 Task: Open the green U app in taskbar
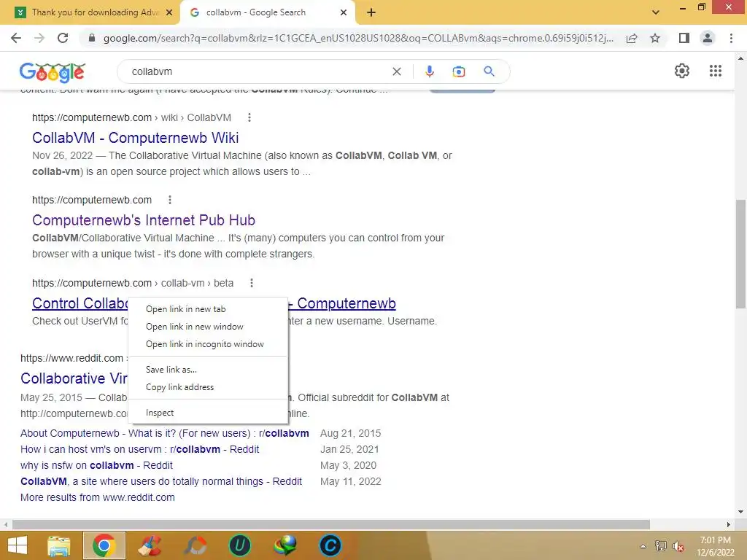point(239,545)
